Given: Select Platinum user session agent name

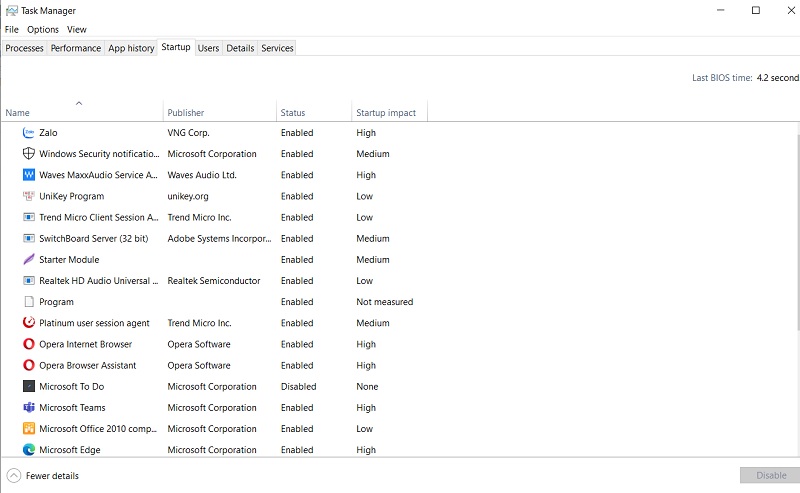Looking at the screenshot, I should [94, 323].
